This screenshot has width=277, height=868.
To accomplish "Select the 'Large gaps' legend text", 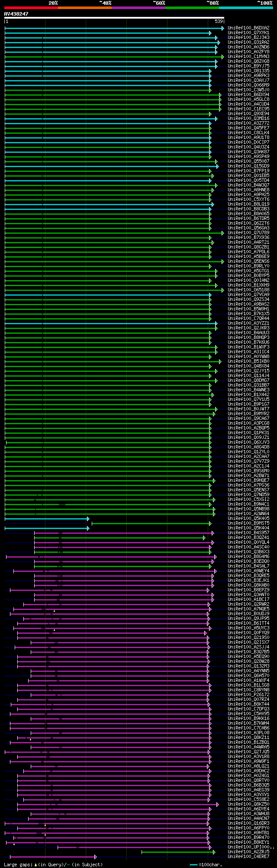I will coord(18,865).
